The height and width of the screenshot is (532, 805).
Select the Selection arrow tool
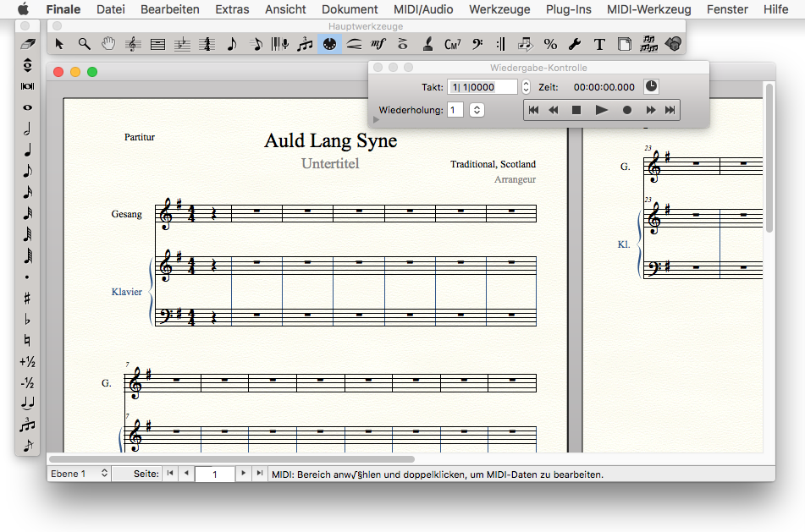point(59,44)
